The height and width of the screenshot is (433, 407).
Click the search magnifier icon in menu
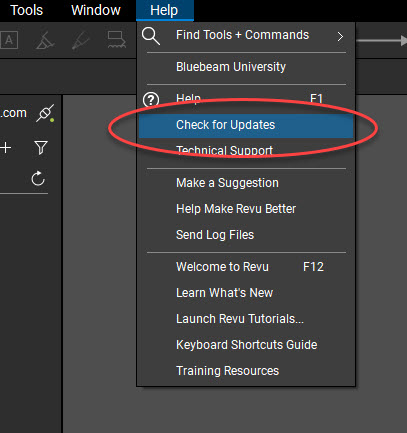(x=151, y=36)
